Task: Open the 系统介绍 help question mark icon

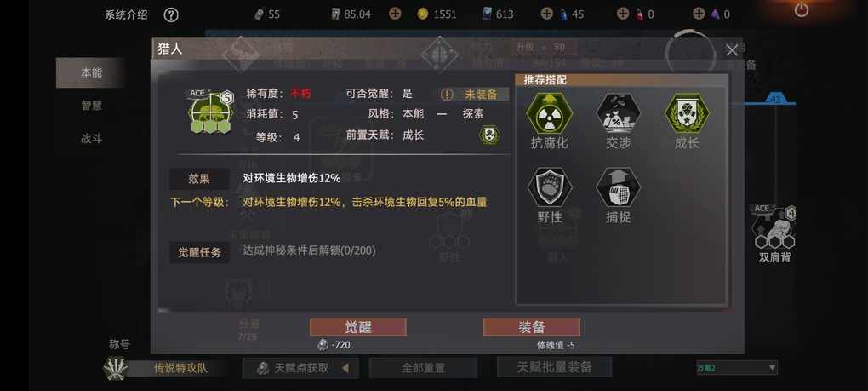Action: [x=171, y=15]
